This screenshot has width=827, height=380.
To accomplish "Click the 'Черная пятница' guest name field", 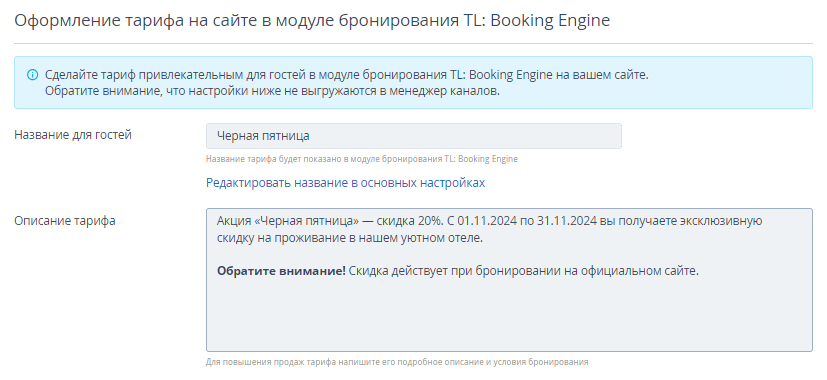I will (x=414, y=136).
